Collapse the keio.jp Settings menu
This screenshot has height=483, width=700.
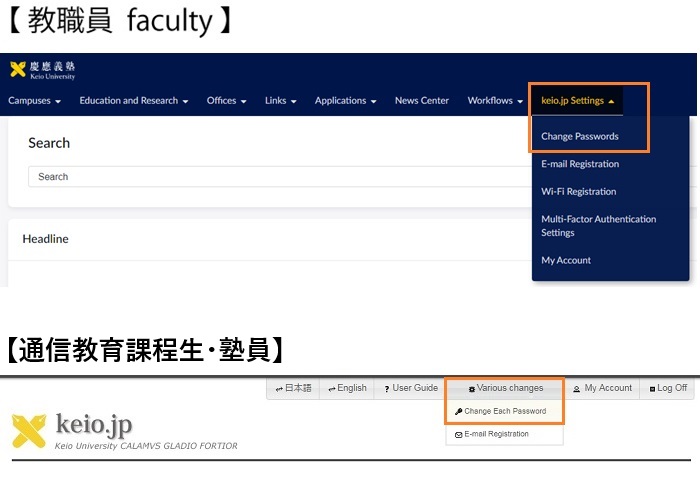(577, 101)
